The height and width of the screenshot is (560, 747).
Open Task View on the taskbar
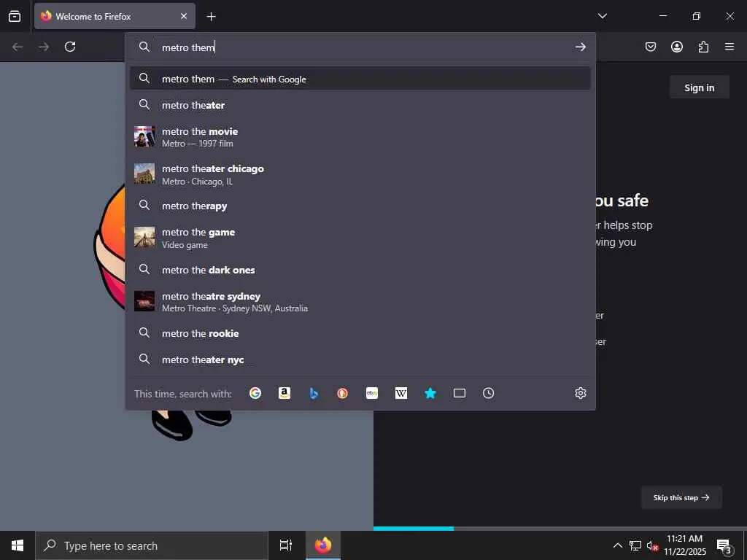(286, 545)
